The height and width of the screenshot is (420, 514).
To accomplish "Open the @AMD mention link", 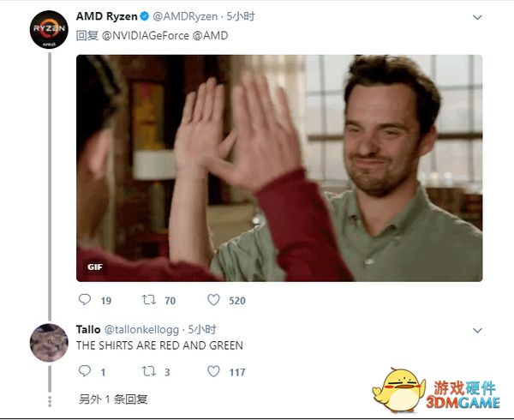I will (x=210, y=35).
